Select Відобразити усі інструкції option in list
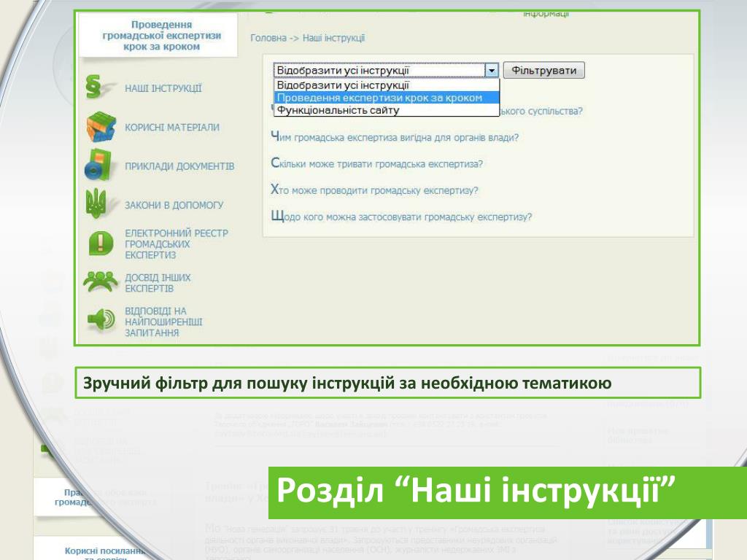The image size is (747, 560). point(387,85)
